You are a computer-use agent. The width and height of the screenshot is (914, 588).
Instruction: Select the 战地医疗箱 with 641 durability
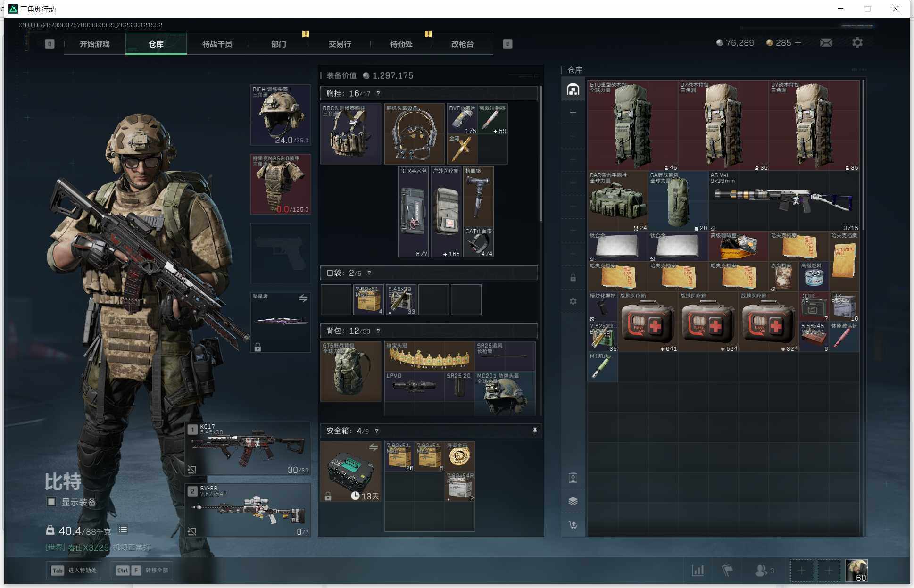point(648,322)
